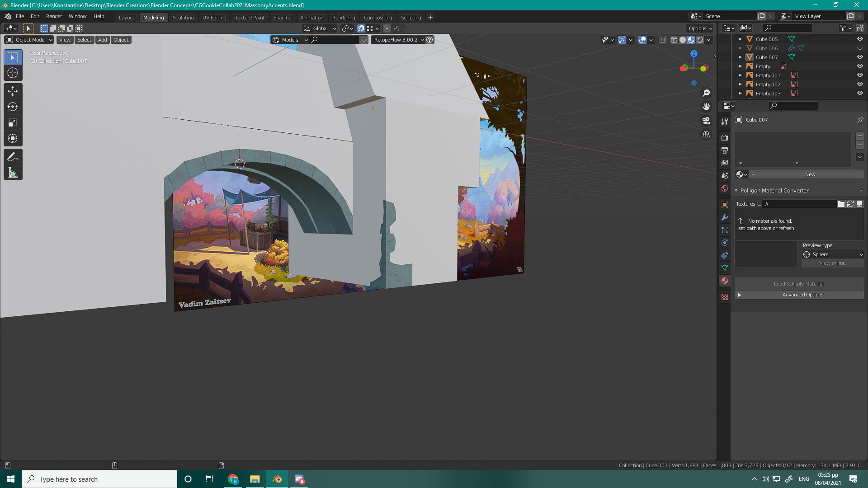Open the Modifier properties wrench tab
This screenshot has height=488, width=868.
(x=725, y=217)
